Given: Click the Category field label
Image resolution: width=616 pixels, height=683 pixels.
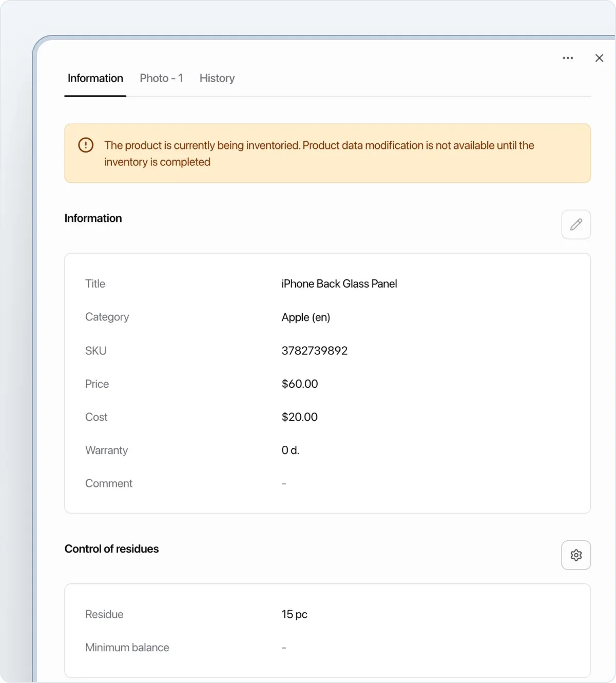Looking at the screenshot, I should 107,317.
